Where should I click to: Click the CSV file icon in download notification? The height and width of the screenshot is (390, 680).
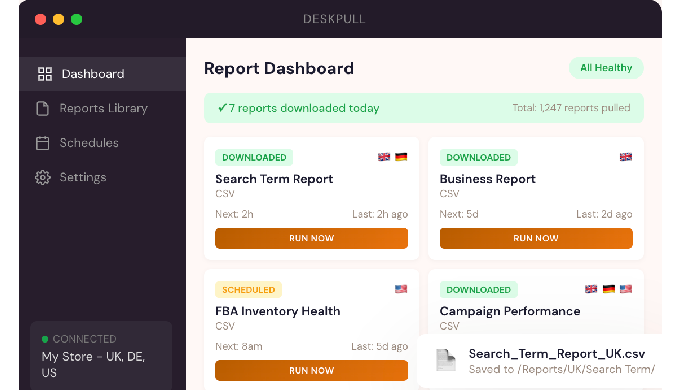pos(446,360)
